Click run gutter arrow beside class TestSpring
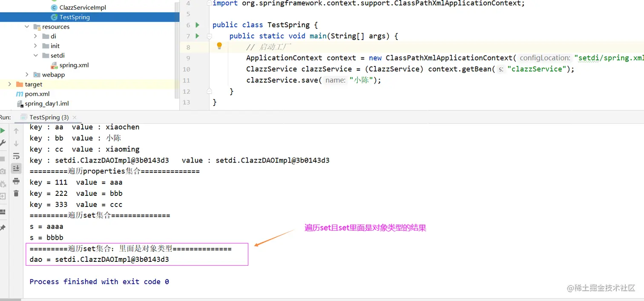Viewport: 644px width, 301px height. (197, 25)
